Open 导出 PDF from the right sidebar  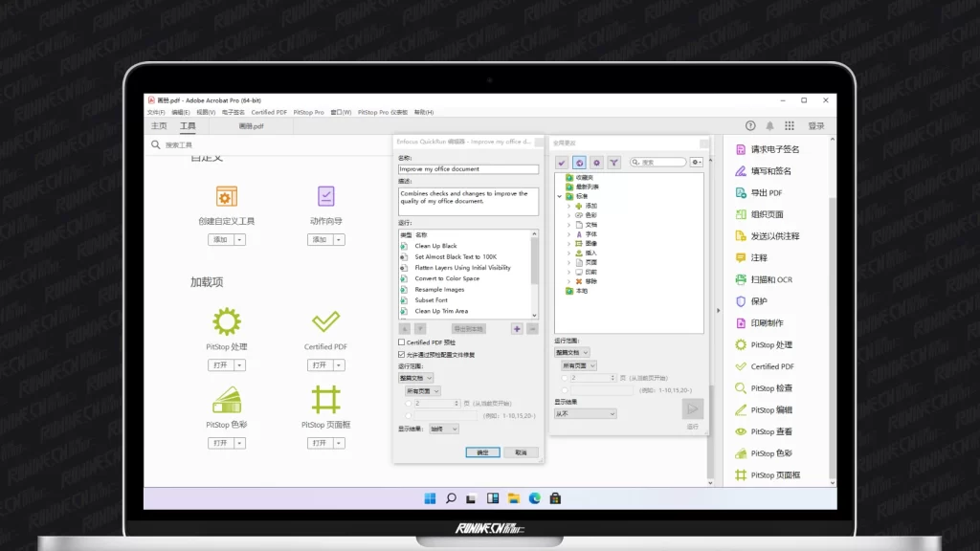[x=766, y=192]
